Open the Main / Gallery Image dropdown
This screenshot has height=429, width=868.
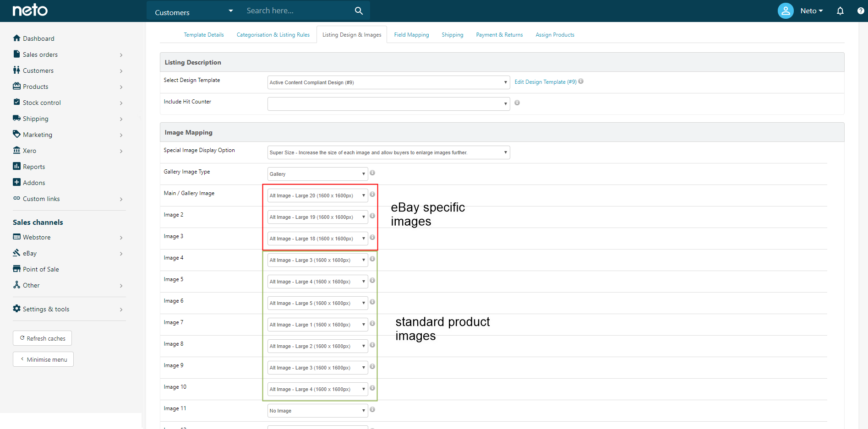point(317,195)
